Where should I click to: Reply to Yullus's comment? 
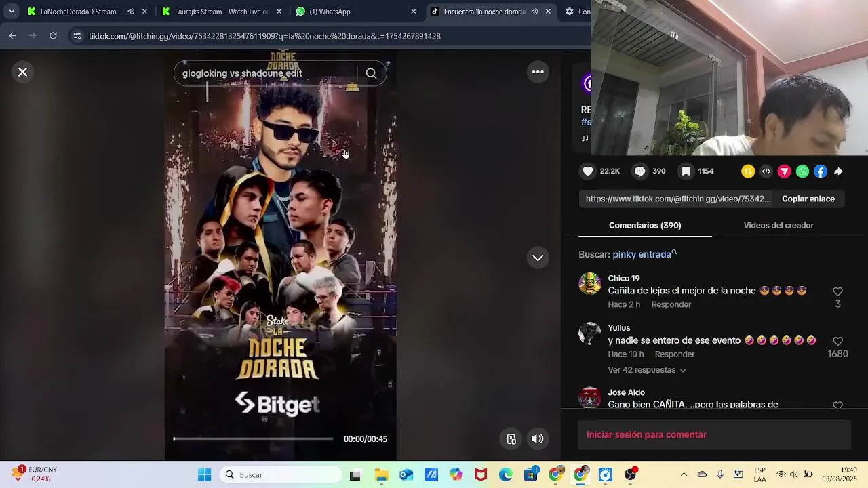coord(675,354)
